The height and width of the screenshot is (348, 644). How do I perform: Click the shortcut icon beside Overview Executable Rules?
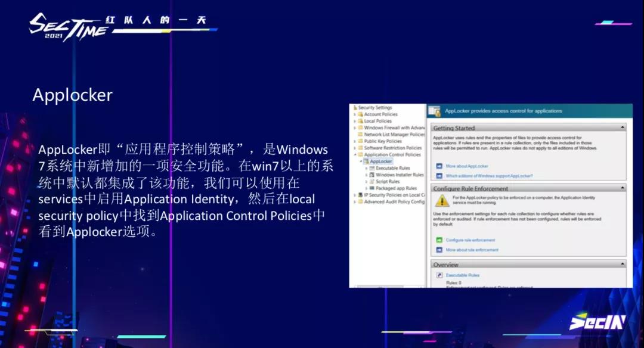pos(439,275)
